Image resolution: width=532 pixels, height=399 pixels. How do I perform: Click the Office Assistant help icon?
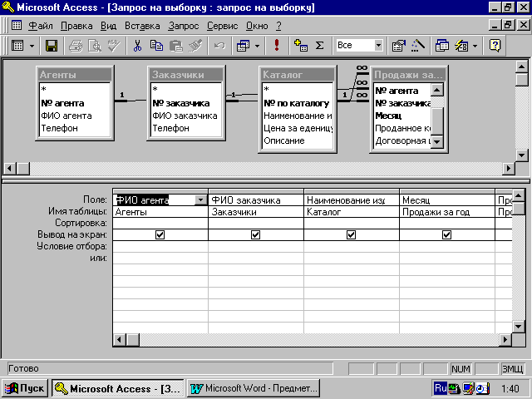tap(495, 46)
